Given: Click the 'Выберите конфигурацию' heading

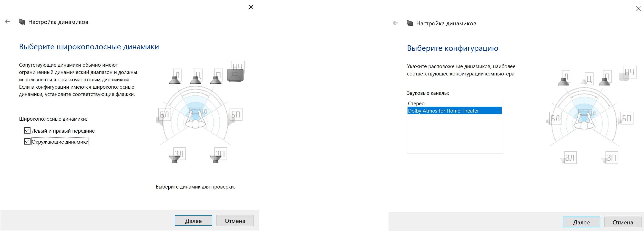Looking at the screenshot, I should tap(453, 48).
